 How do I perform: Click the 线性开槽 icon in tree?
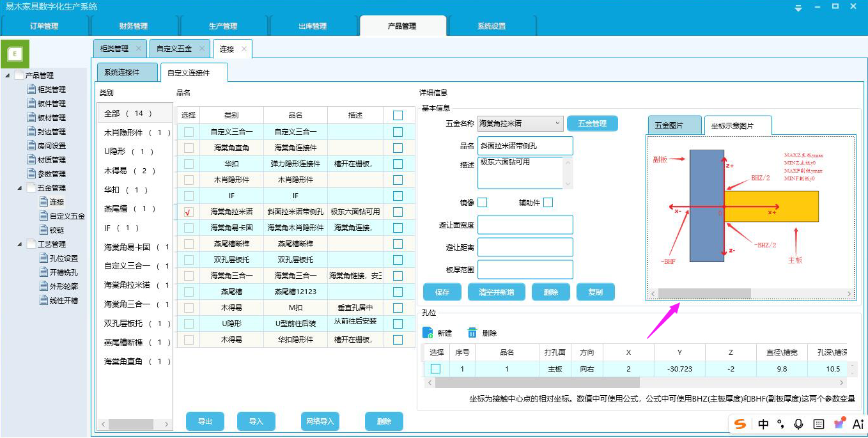click(x=43, y=301)
